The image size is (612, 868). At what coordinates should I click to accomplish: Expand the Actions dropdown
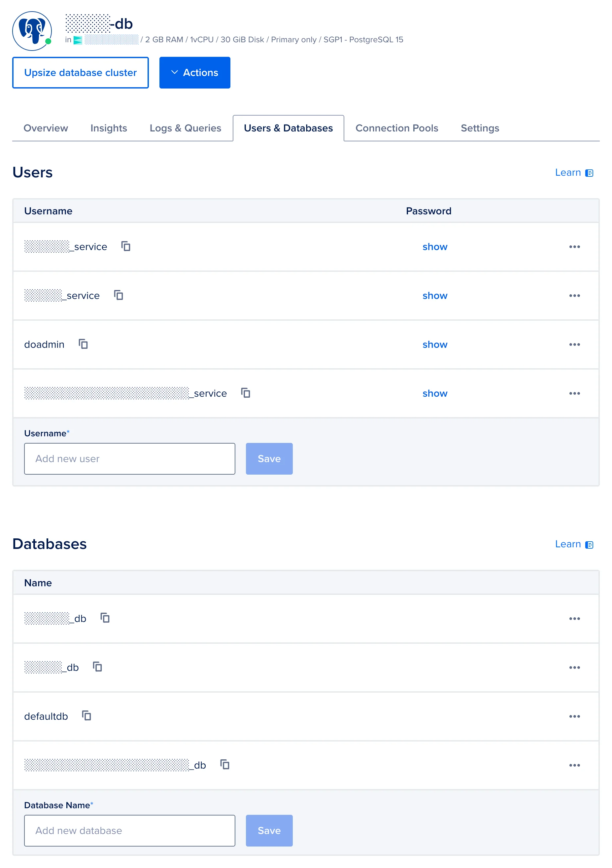(194, 73)
